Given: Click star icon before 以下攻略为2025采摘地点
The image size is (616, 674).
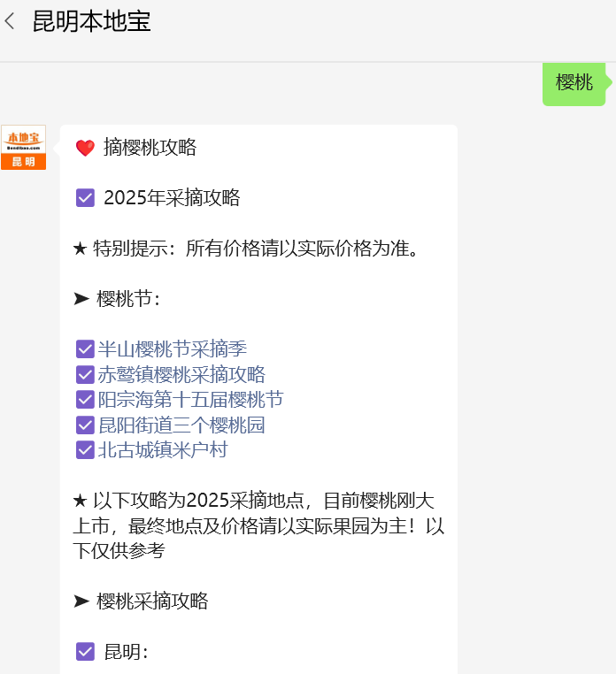Looking at the screenshot, I should tap(80, 501).
